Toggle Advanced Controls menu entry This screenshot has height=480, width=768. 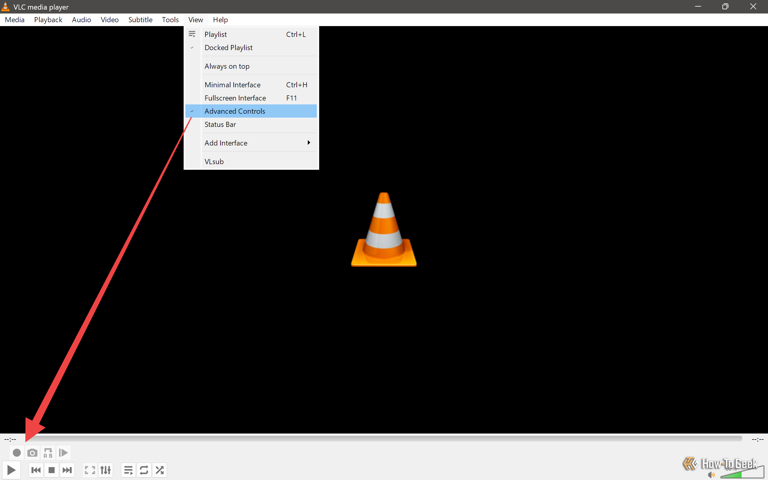pos(251,111)
